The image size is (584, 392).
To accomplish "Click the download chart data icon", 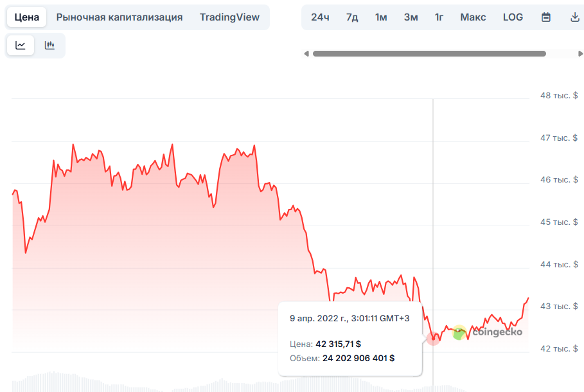I will click(575, 17).
